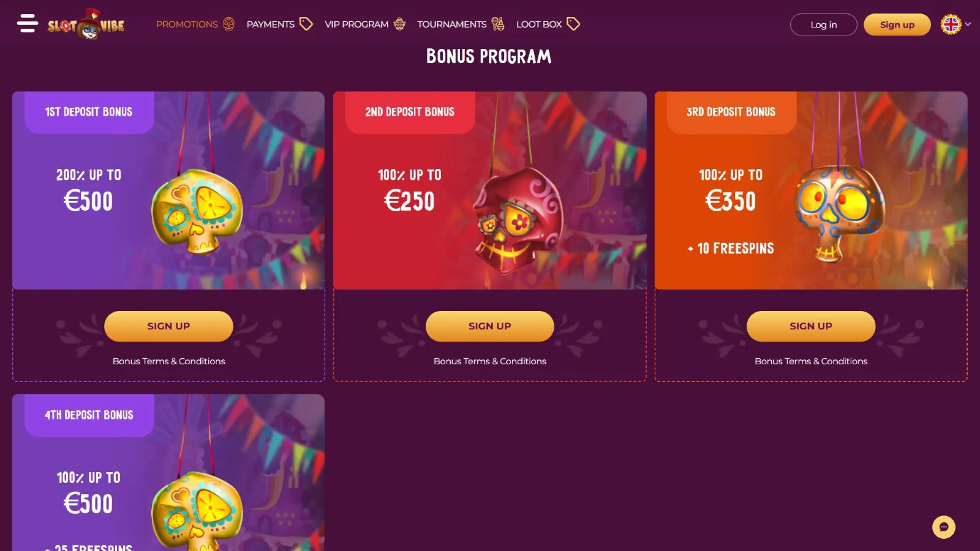Sign up under 1st Deposit Bonus
Screen dimensions: 980x551
click(x=168, y=326)
